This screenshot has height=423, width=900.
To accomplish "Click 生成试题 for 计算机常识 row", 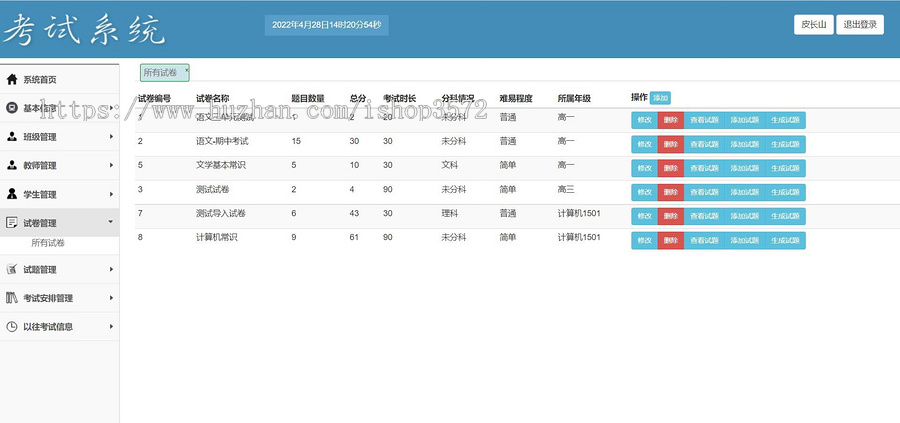I will [x=785, y=240].
